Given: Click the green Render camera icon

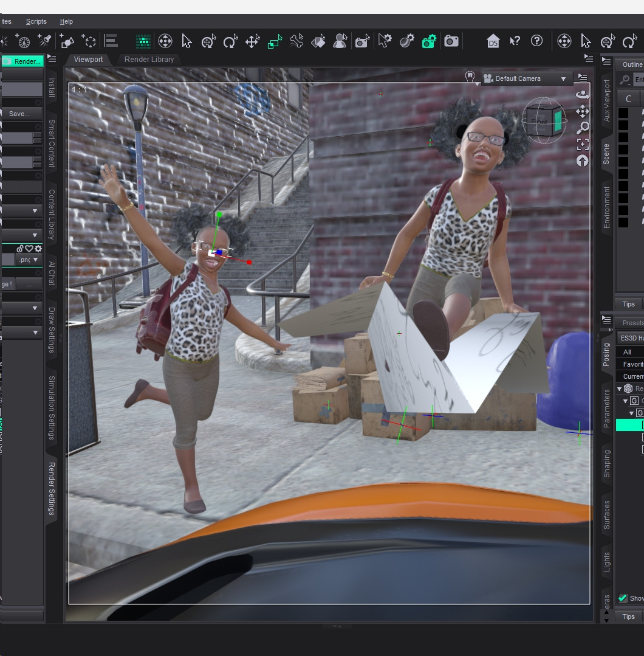Looking at the screenshot, I should pyautogui.click(x=429, y=41).
